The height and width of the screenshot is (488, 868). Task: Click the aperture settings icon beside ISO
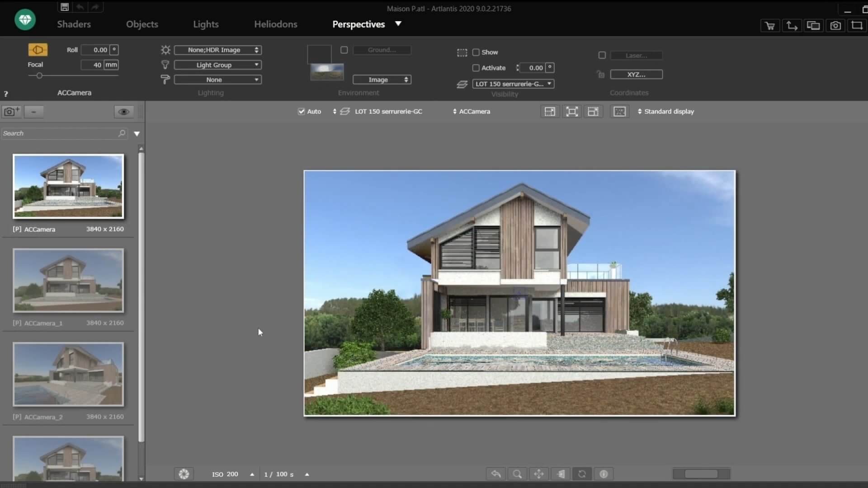(184, 474)
